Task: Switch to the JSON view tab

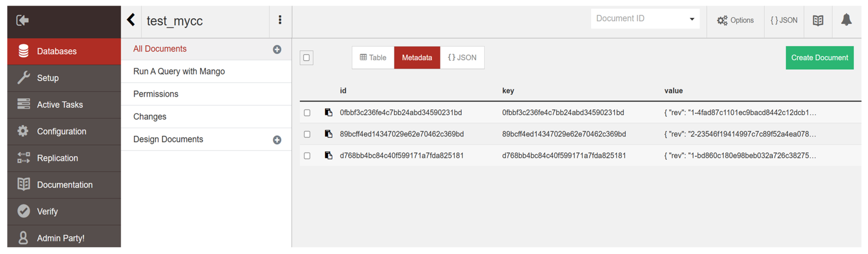Action: coord(462,58)
